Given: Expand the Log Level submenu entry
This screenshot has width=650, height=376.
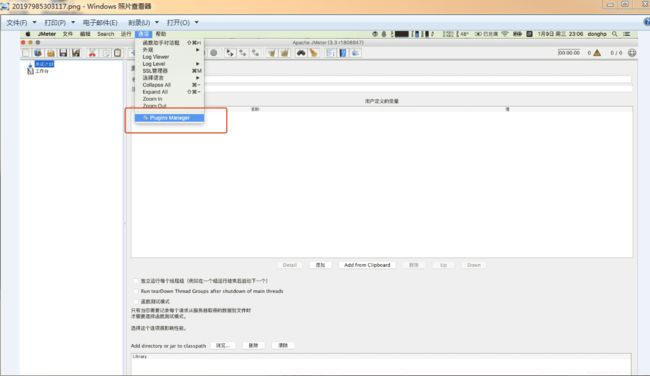Looking at the screenshot, I should pyautogui.click(x=169, y=64).
